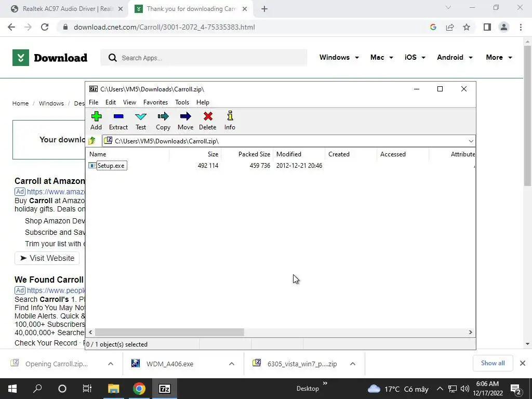Open options for WDM_A406.exe download item
This screenshot has height=399, width=532.
coord(232,364)
